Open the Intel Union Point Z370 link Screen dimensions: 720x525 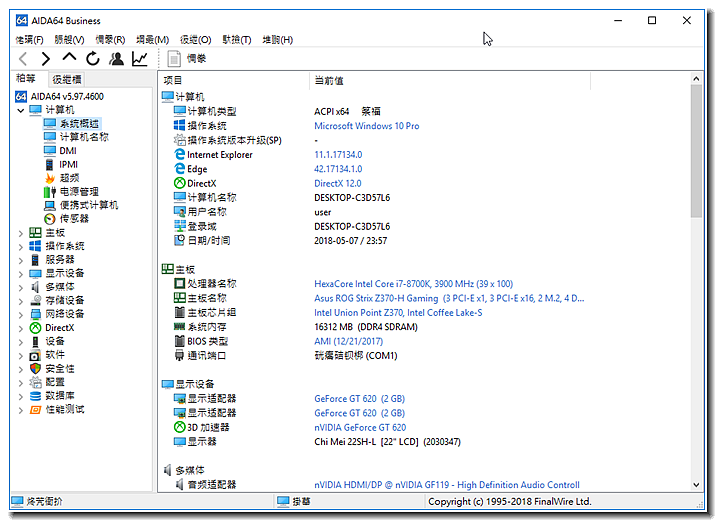point(398,313)
